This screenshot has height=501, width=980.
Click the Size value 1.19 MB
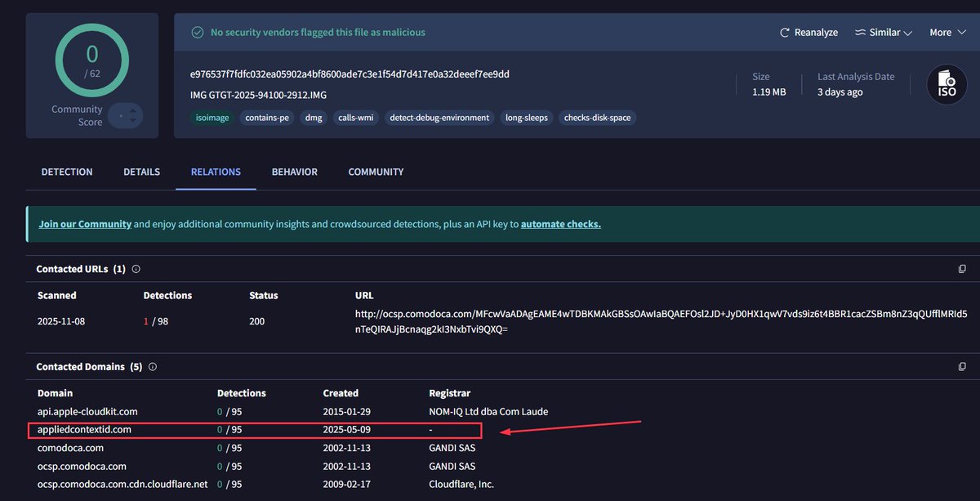coord(768,92)
